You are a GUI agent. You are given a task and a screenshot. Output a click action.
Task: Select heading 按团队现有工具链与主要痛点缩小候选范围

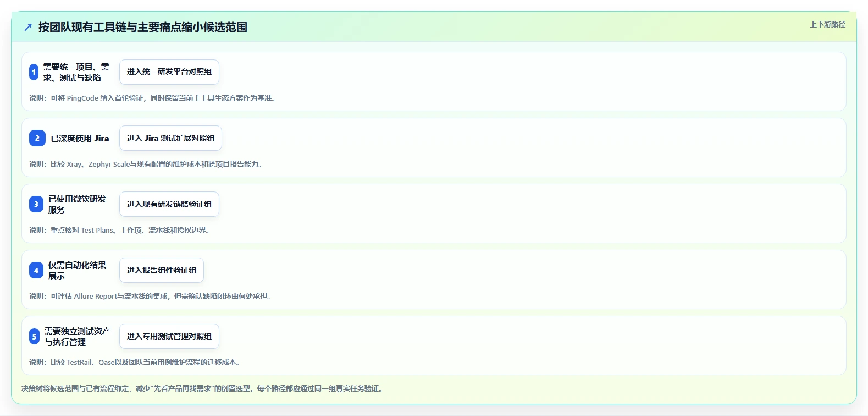pos(143,27)
